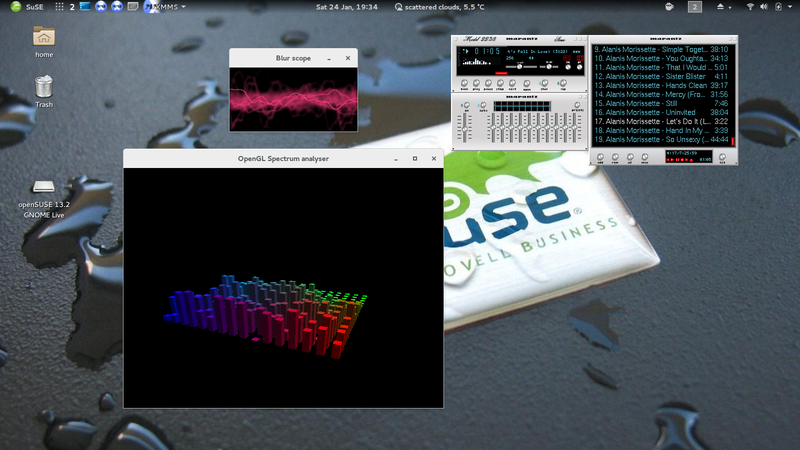Toggle the shuffle knob in XMMS player
Image resolution: width=800 pixels, height=450 pixels.
point(545,83)
